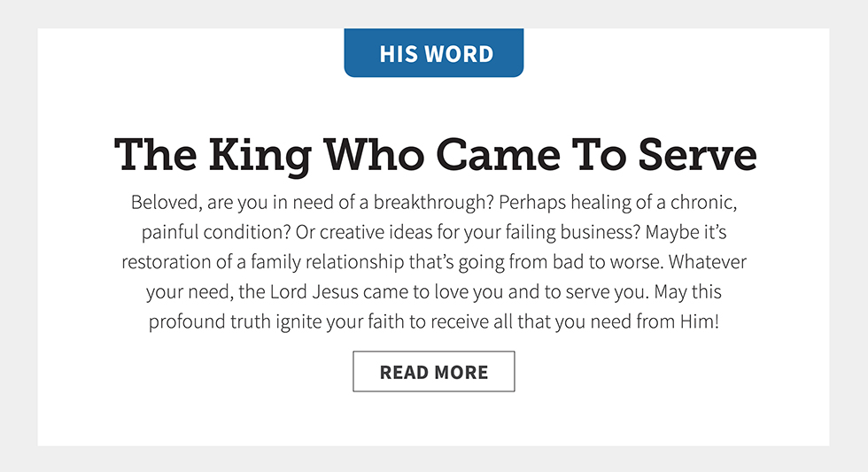Click the phrase "failing business" in the text

pos(570,232)
